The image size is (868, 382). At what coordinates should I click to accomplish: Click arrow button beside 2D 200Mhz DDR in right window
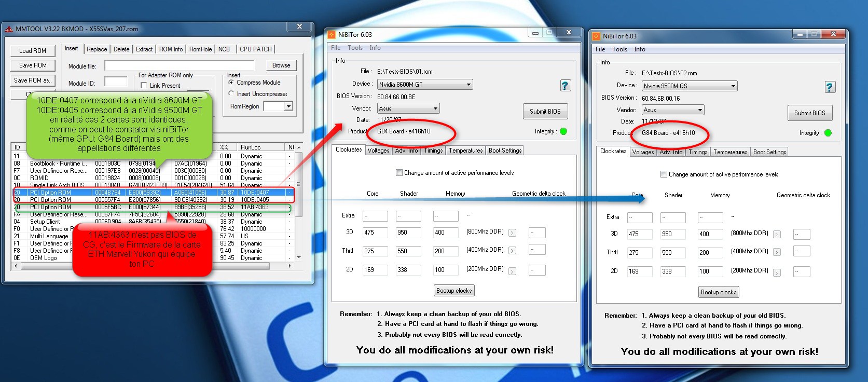point(777,272)
